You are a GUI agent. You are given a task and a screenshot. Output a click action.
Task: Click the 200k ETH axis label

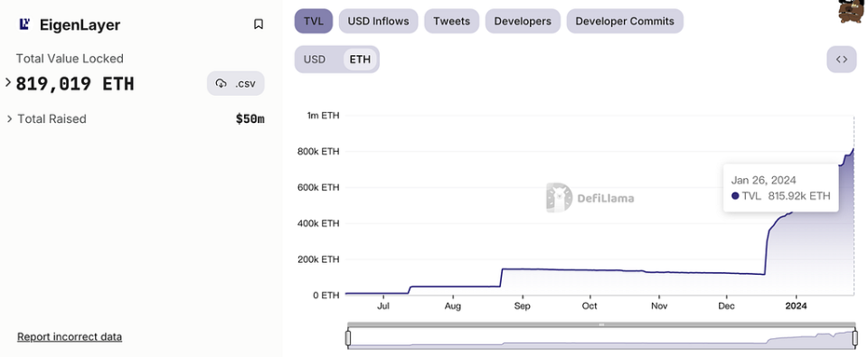pyautogui.click(x=319, y=259)
